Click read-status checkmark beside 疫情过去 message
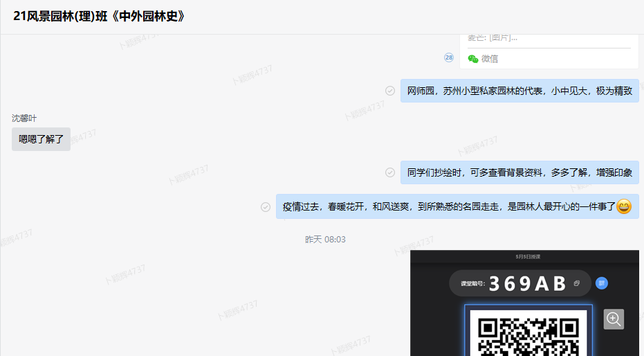Image resolution: width=644 pixels, height=356 pixels. point(266,206)
